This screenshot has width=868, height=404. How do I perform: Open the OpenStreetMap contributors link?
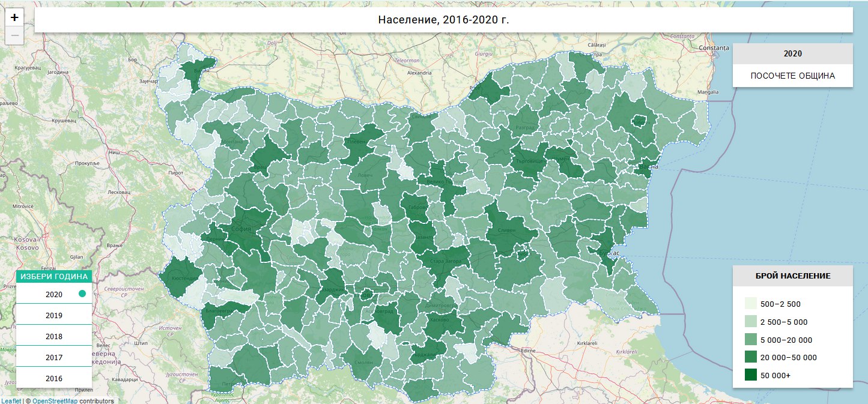tap(55, 400)
